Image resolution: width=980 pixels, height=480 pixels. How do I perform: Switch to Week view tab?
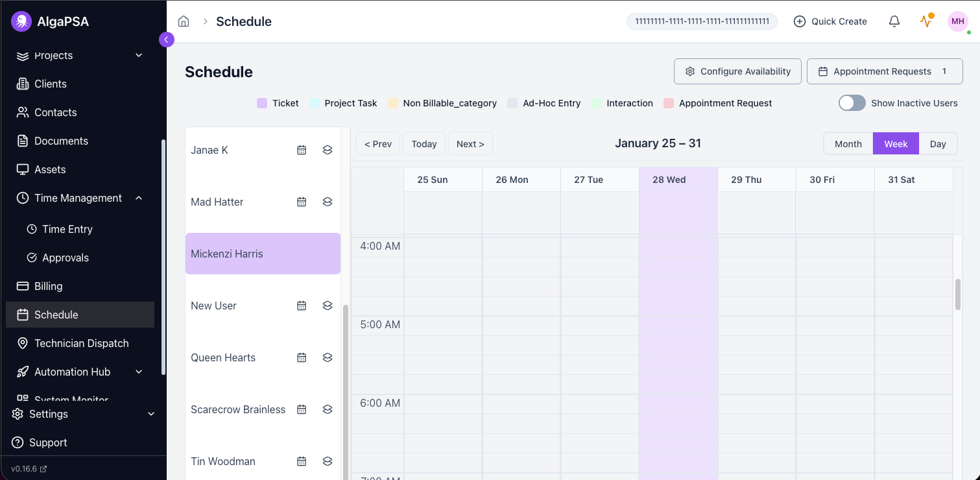tap(896, 144)
